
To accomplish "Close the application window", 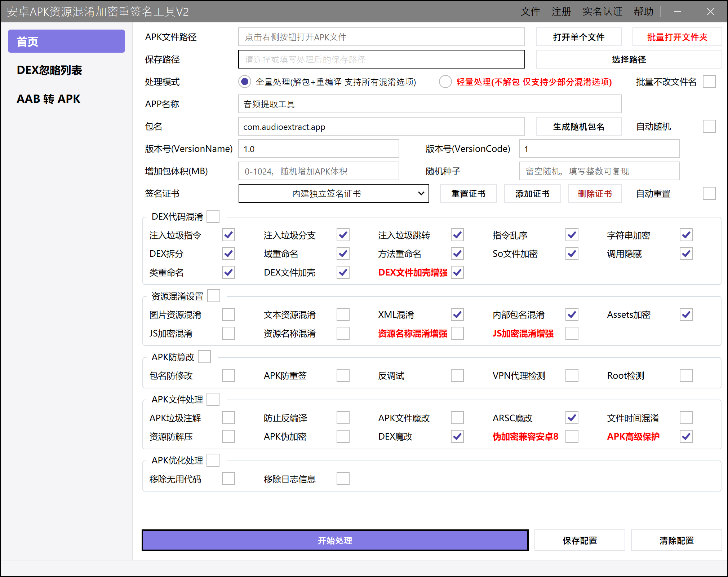I will (x=710, y=12).
